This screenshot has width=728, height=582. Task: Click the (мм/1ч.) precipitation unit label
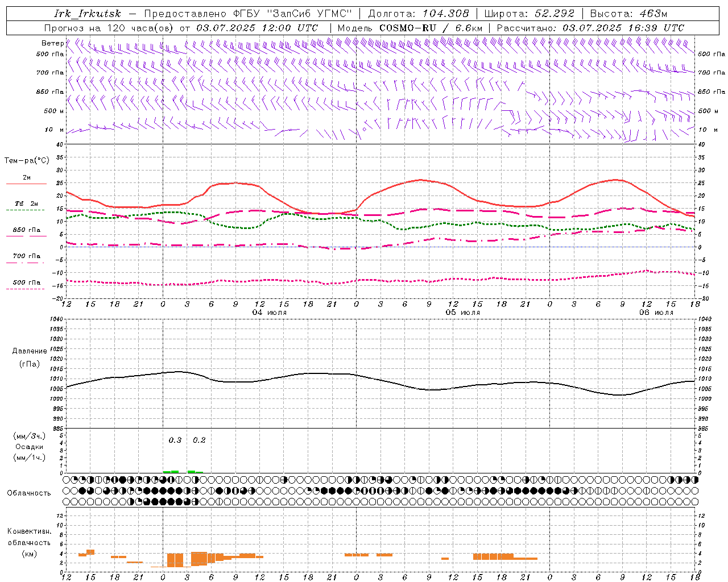(30, 458)
